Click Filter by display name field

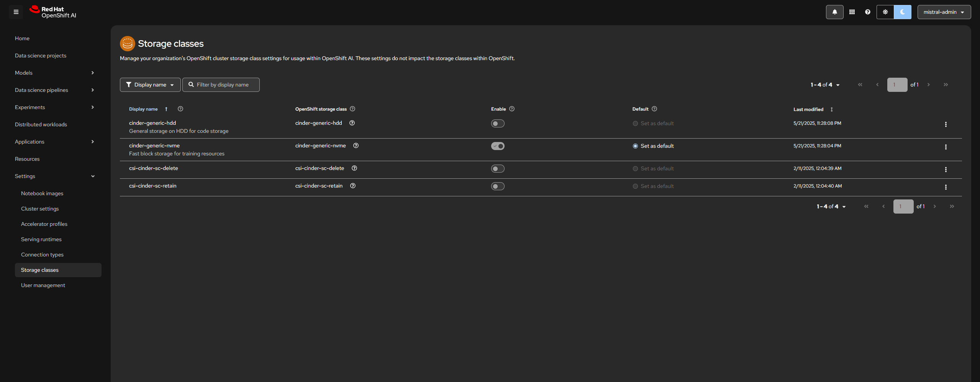[221, 85]
